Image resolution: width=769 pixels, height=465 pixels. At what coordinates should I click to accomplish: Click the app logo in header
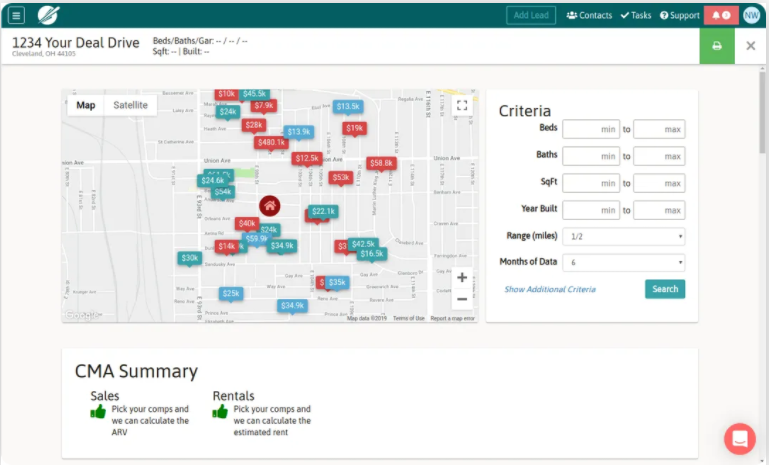[49, 15]
